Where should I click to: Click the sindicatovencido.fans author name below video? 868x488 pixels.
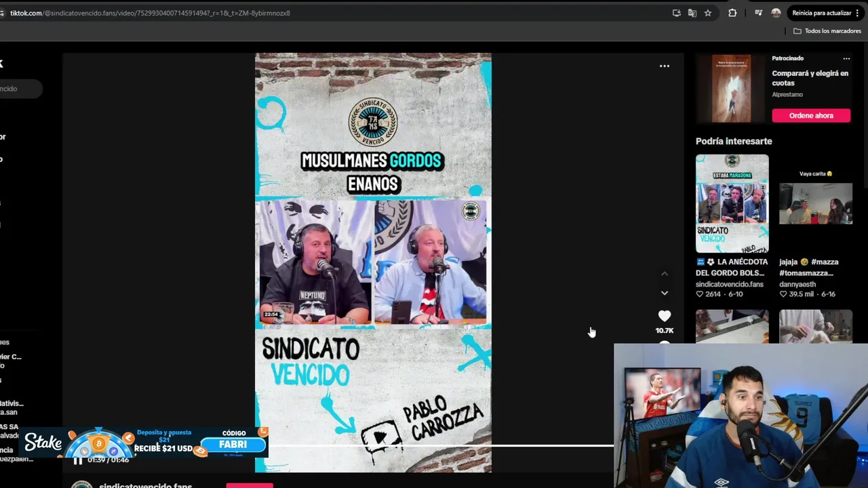[x=146, y=485]
